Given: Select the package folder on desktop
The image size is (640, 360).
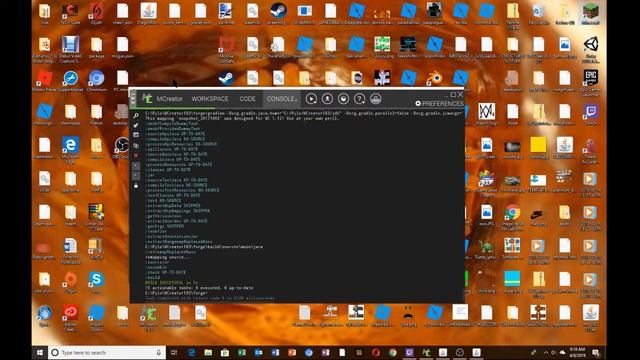Looking at the screenshot, I should coord(96,48).
